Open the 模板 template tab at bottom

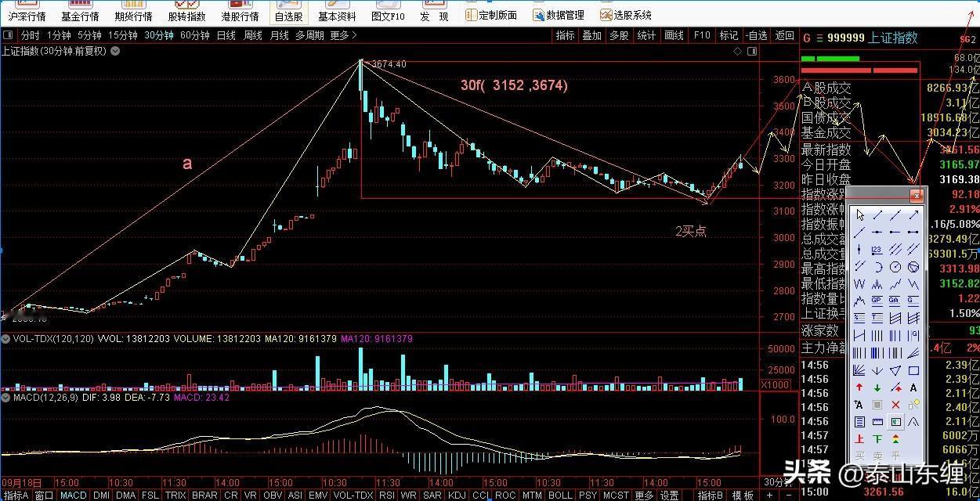click(743, 496)
